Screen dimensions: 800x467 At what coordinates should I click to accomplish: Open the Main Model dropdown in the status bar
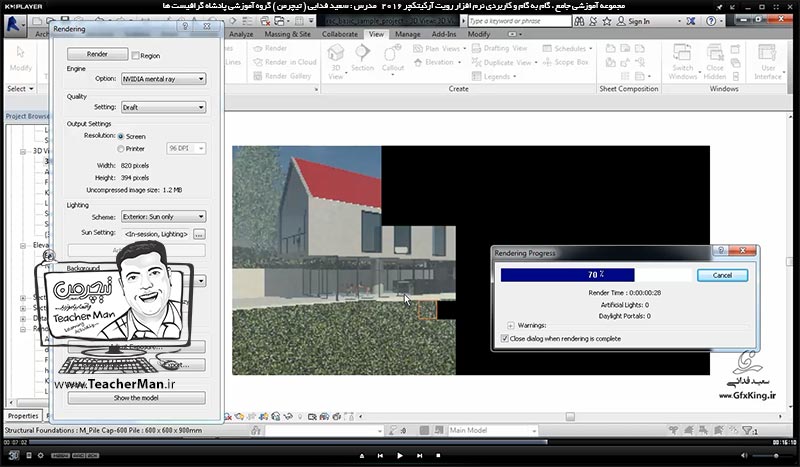point(492,431)
